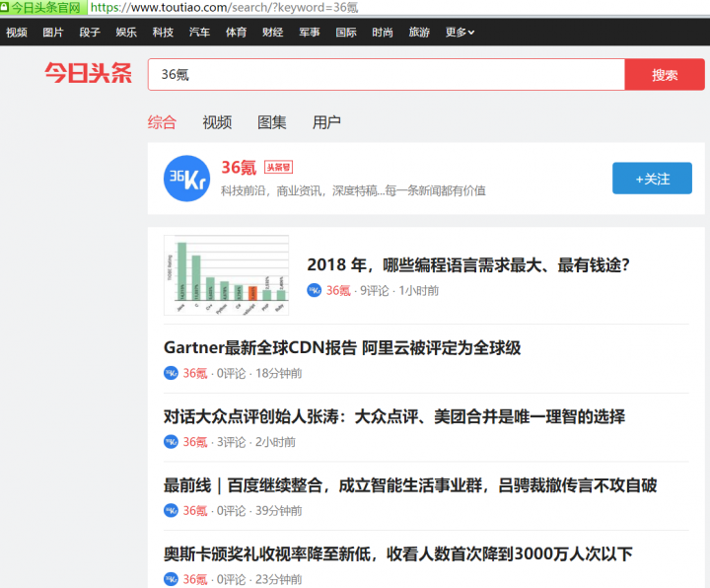Open 奥斯卡颁奖礼收视率 article
The image size is (710, 588).
pos(398,554)
